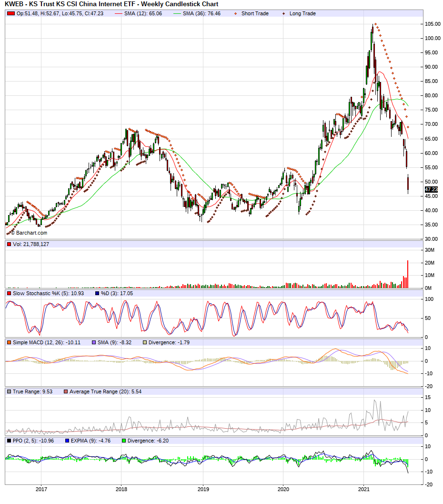Click the Short Trade legend label
This screenshot has width=443, height=504.
255,13
